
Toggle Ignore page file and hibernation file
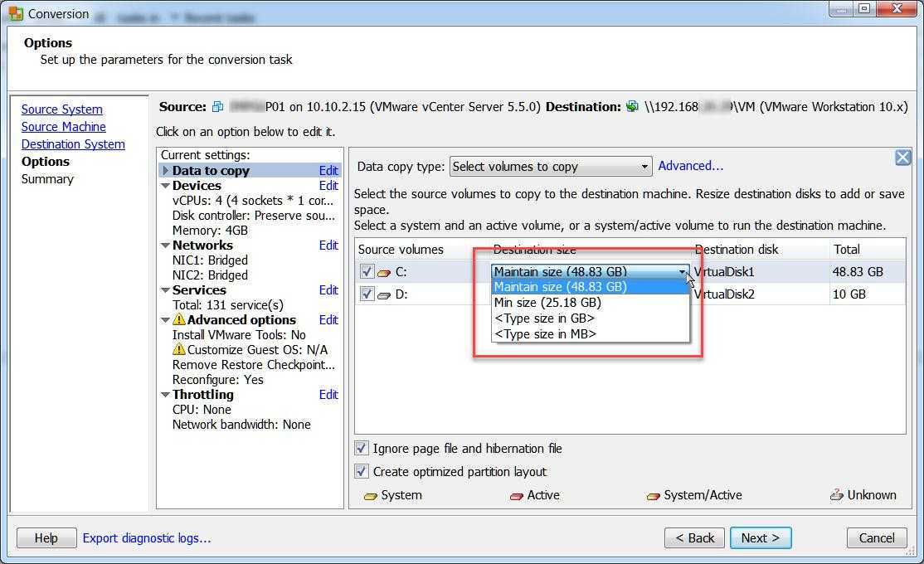[x=362, y=449]
